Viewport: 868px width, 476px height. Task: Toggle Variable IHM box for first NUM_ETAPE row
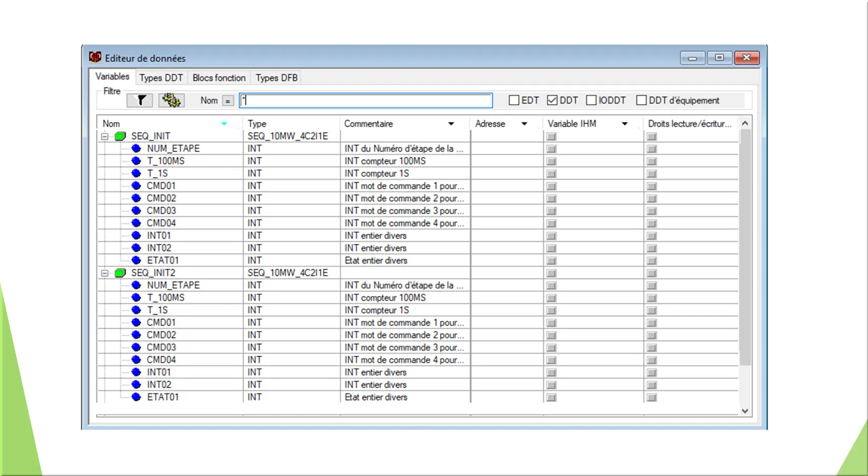551,149
